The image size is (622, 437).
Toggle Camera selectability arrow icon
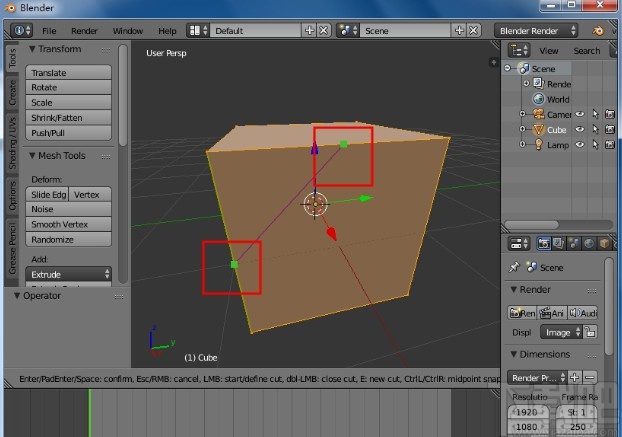pos(595,114)
